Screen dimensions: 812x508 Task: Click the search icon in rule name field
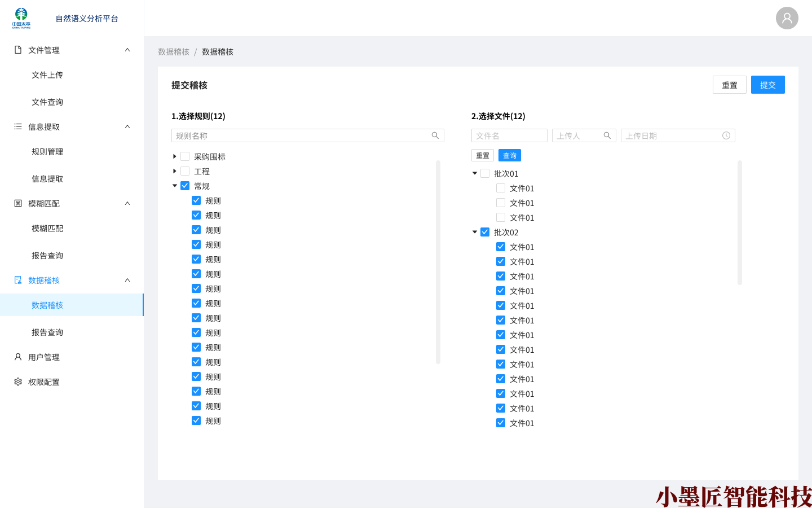tap(435, 135)
